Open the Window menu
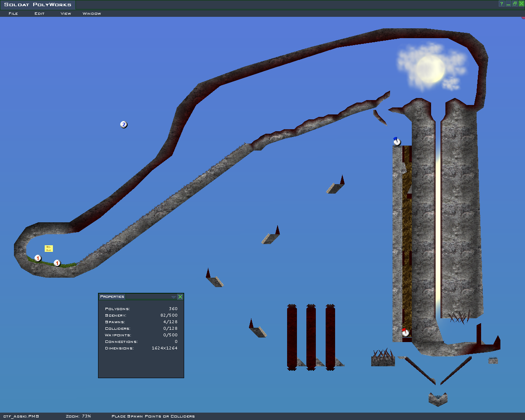Viewport: 525px width, 420px height. [92, 14]
